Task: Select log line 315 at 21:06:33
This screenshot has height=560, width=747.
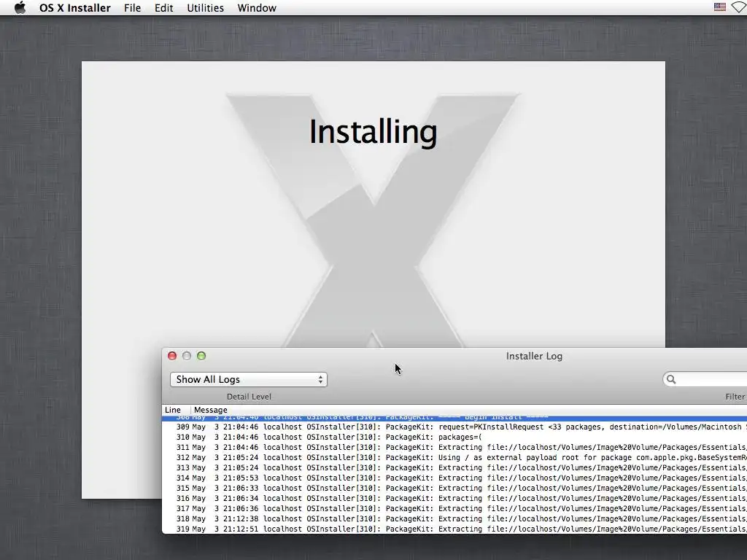Action: [454, 488]
